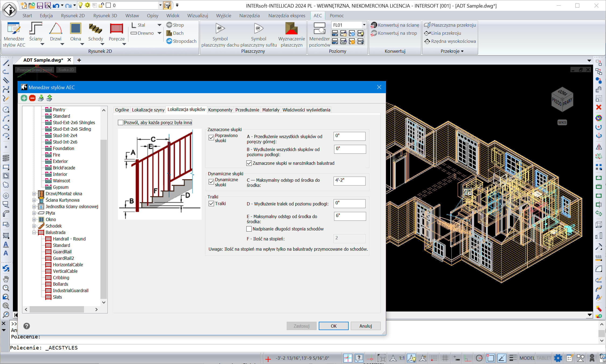
Task: Toggle the grid display status icon
Action: coord(445,358)
